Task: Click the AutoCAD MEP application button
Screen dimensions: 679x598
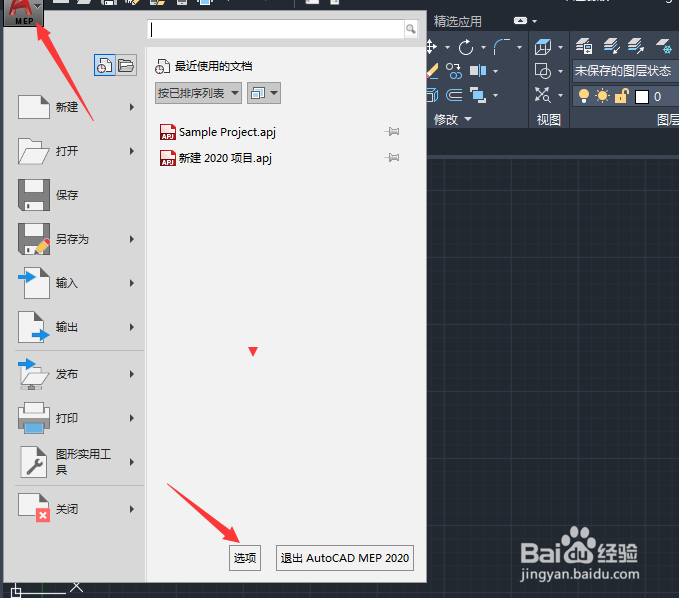Action: click(23, 13)
